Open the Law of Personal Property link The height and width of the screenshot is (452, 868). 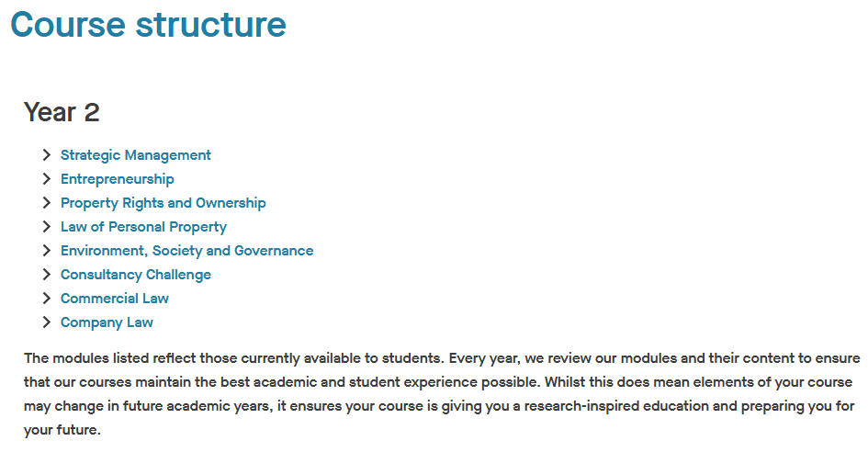(x=143, y=227)
